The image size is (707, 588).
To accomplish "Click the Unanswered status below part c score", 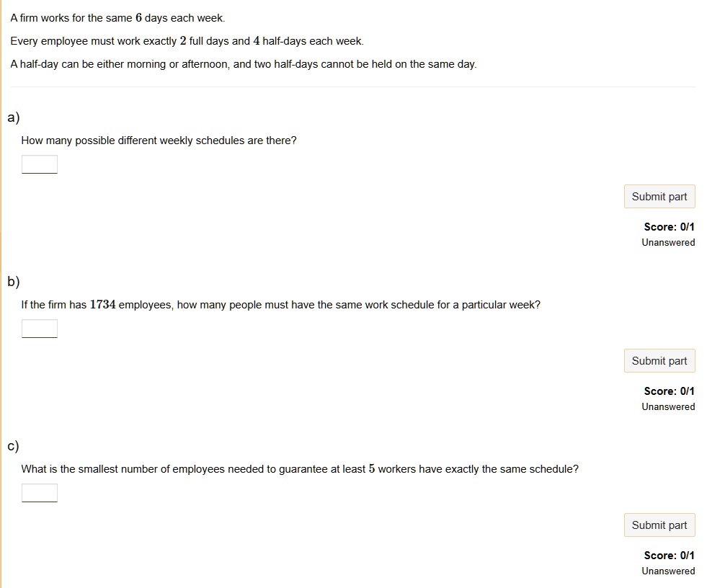I will pyautogui.click(x=668, y=571).
